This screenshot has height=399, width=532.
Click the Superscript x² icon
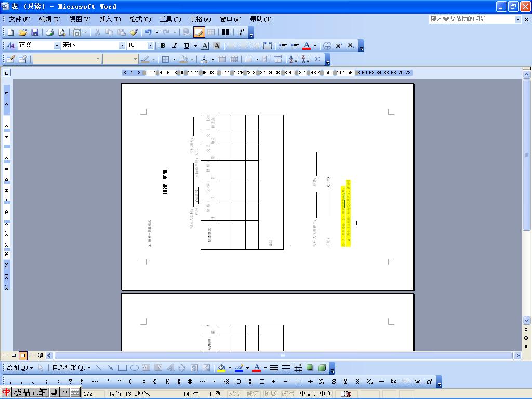[339, 46]
